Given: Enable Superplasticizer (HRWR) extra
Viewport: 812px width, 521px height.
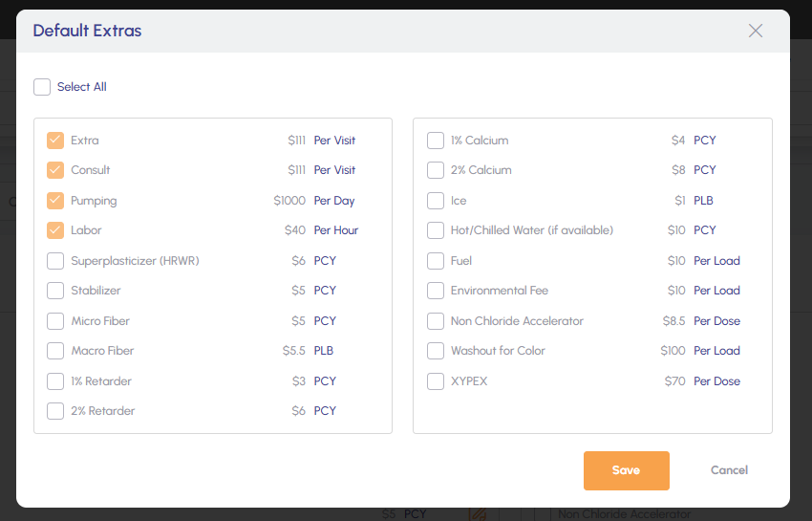Looking at the screenshot, I should (x=55, y=261).
